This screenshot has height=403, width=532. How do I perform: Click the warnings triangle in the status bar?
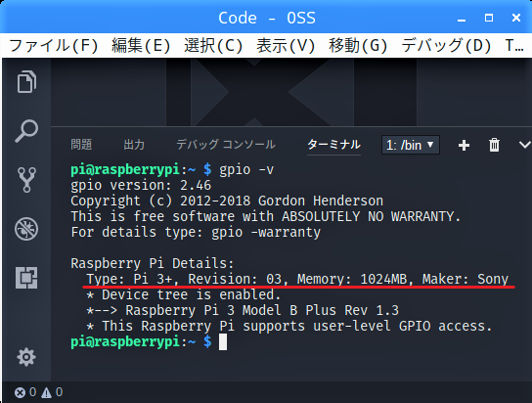click(x=47, y=393)
